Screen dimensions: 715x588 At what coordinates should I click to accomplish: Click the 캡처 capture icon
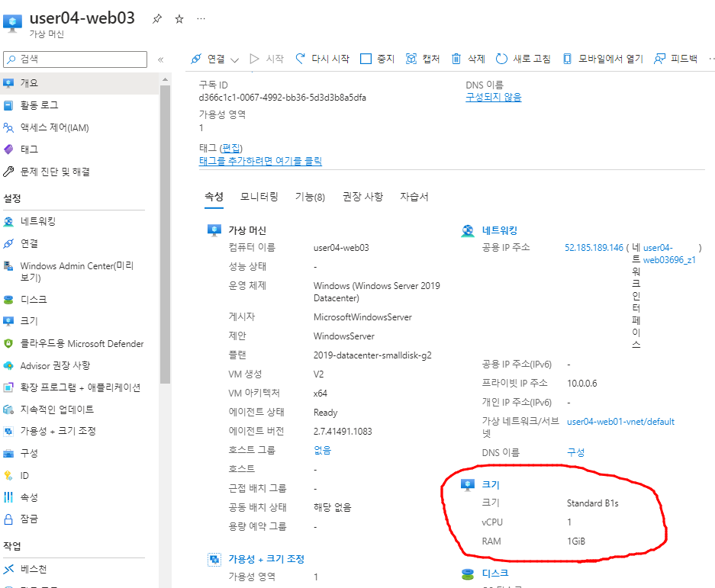[x=411, y=59]
